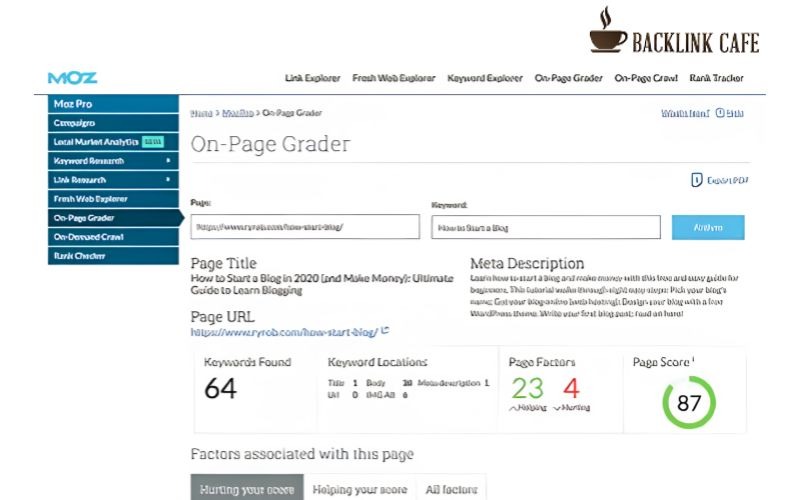The image size is (800, 500).
Task: Expand the Hurting factors chevron
Action: point(557,408)
